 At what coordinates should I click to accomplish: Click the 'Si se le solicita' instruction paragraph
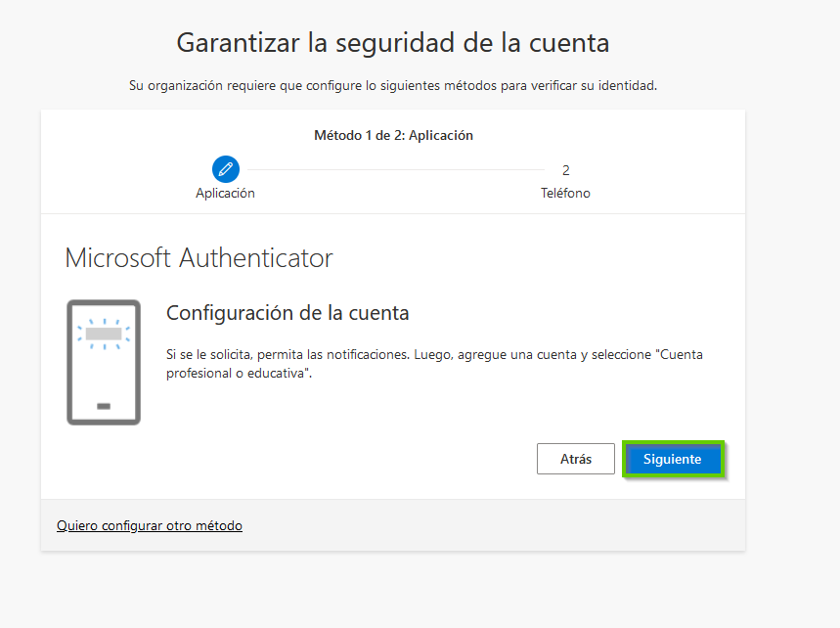(434, 364)
